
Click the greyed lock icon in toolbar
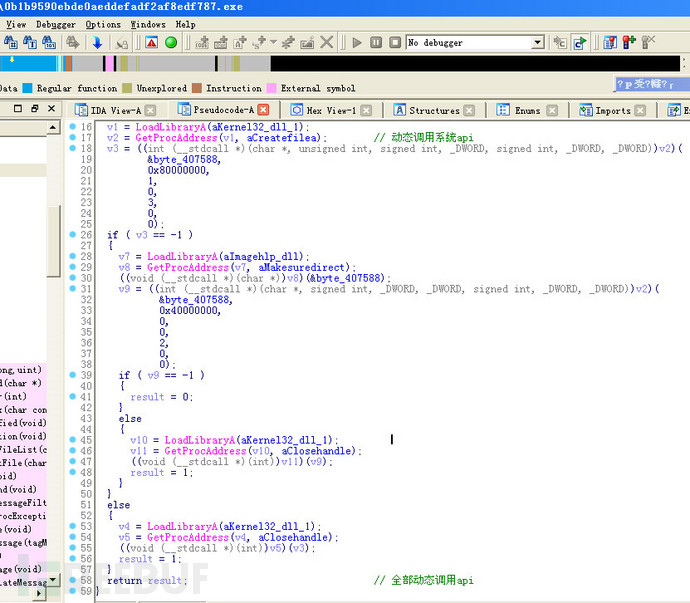[x=121, y=43]
